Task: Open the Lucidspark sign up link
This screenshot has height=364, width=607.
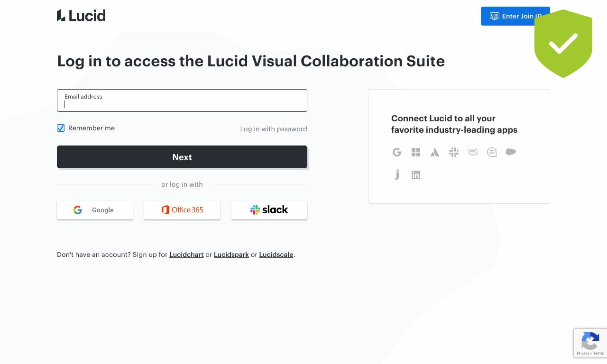Action: (231, 255)
